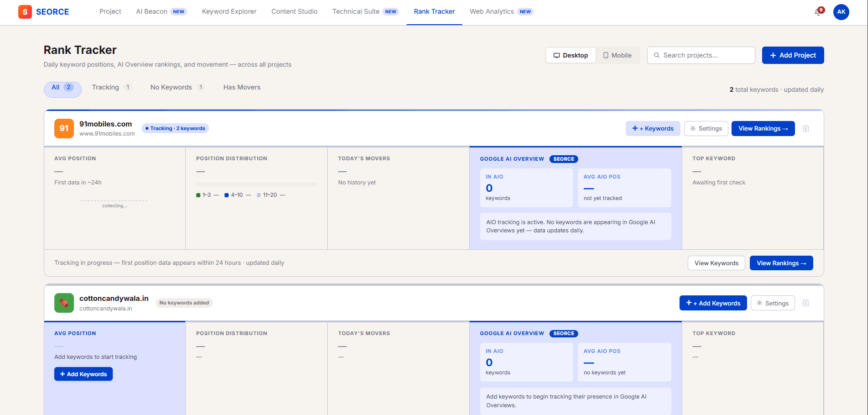Delete the cottoncandywala.in project via trash icon
Viewport: 868px width, 415px height.
[x=805, y=303]
